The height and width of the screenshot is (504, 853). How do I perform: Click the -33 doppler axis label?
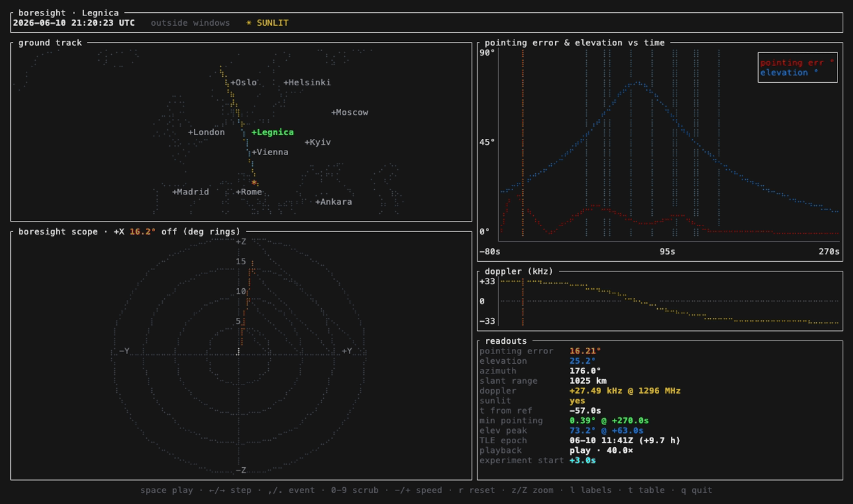487,321
